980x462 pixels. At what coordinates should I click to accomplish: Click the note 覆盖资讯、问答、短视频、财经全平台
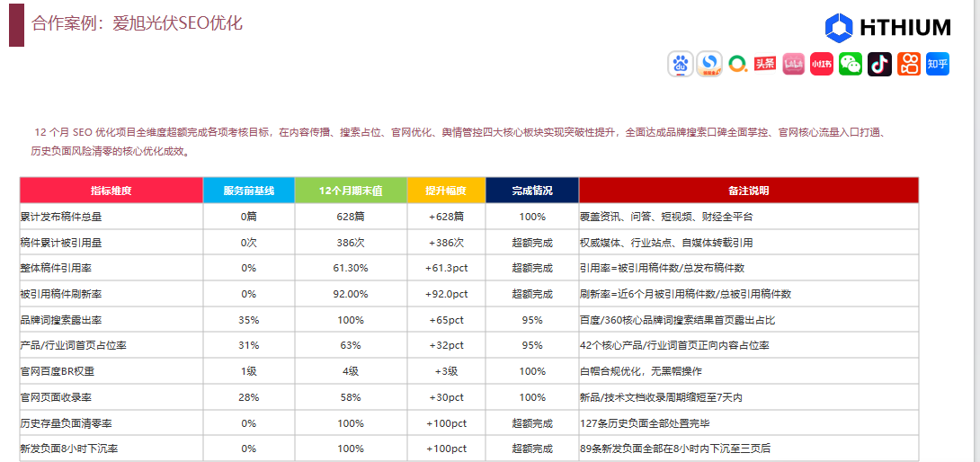point(667,217)
